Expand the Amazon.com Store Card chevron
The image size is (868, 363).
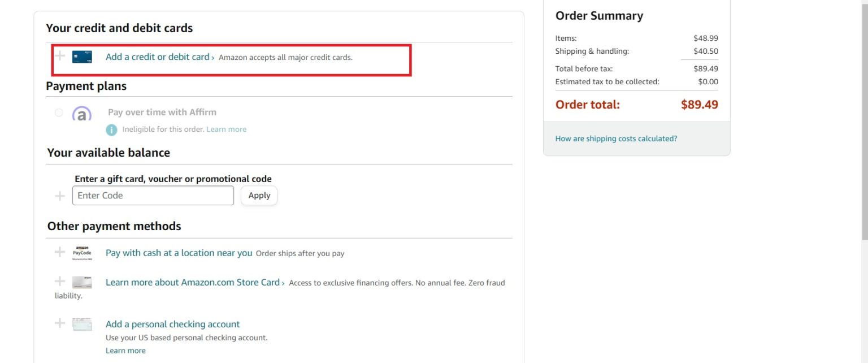tap(283, 282)
